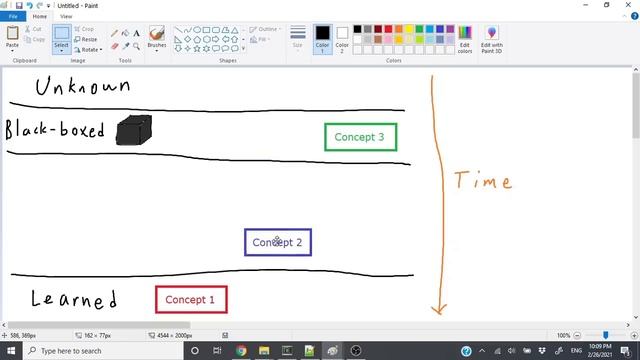This screenshot has height=360, width=640.
Task: Choose the Triangle shape
Action: coord(235,30)
